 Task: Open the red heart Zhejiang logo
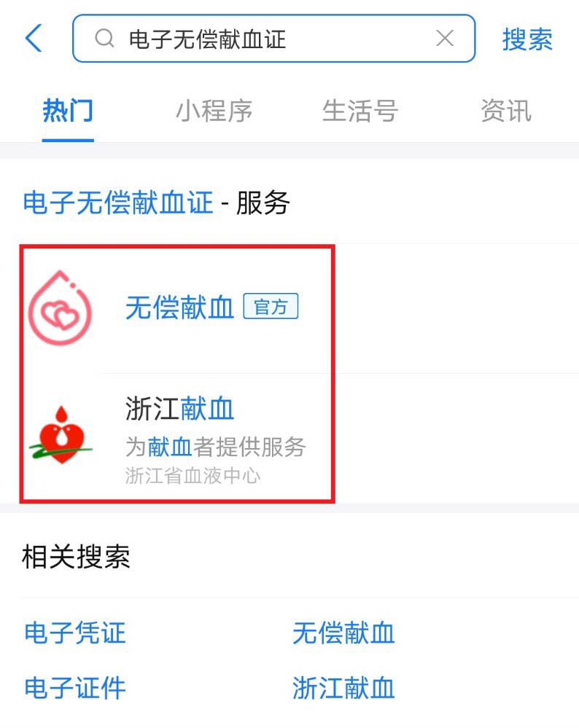click(x=61, y=435)
